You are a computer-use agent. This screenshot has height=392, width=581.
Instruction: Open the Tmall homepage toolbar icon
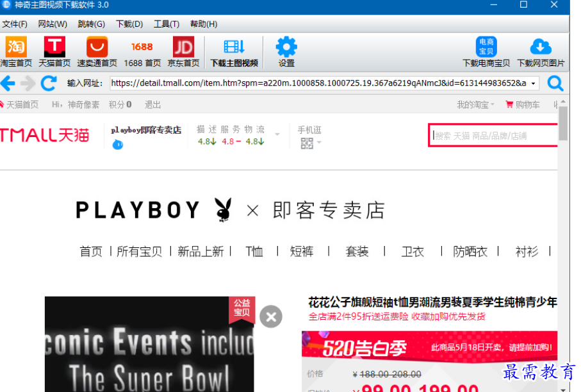(54, 47)
